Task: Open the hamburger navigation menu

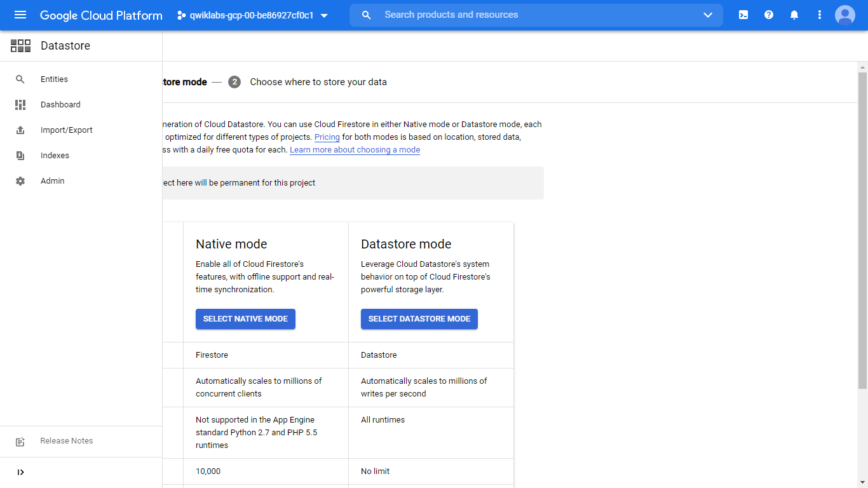Action: point(20,15)
